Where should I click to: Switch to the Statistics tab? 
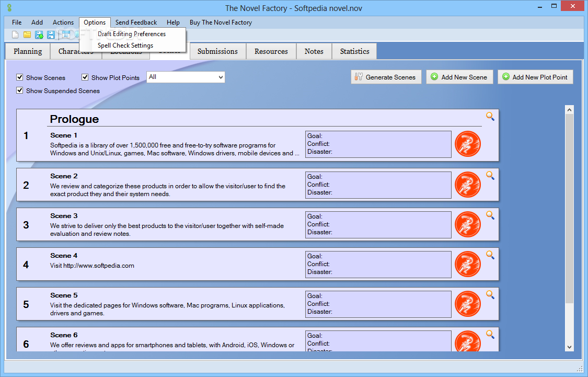[x=354, y=51]
